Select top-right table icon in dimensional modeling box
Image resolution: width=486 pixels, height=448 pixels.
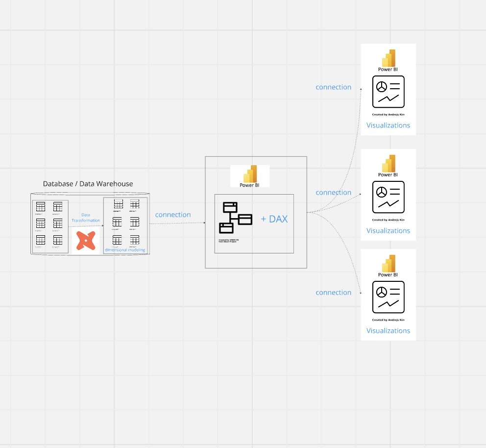point(135,204)
